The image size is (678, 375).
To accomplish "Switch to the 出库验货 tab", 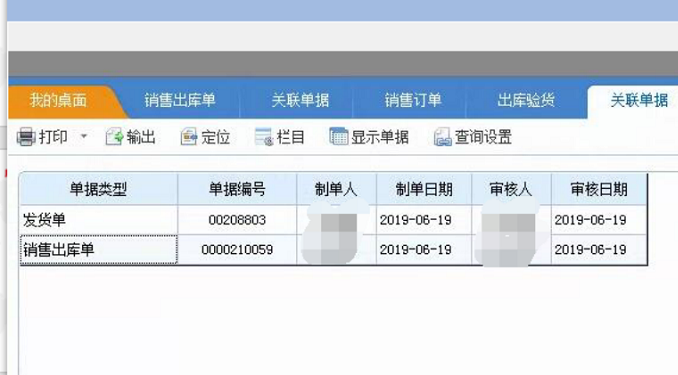I will (526, 100).
